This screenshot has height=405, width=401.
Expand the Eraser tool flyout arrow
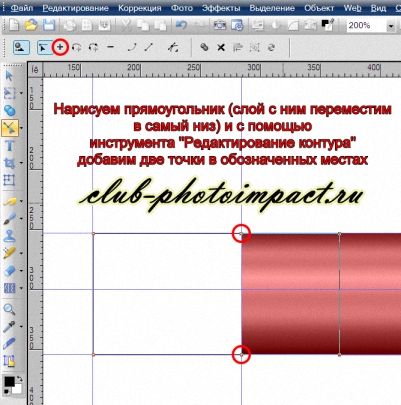(21, 271)
